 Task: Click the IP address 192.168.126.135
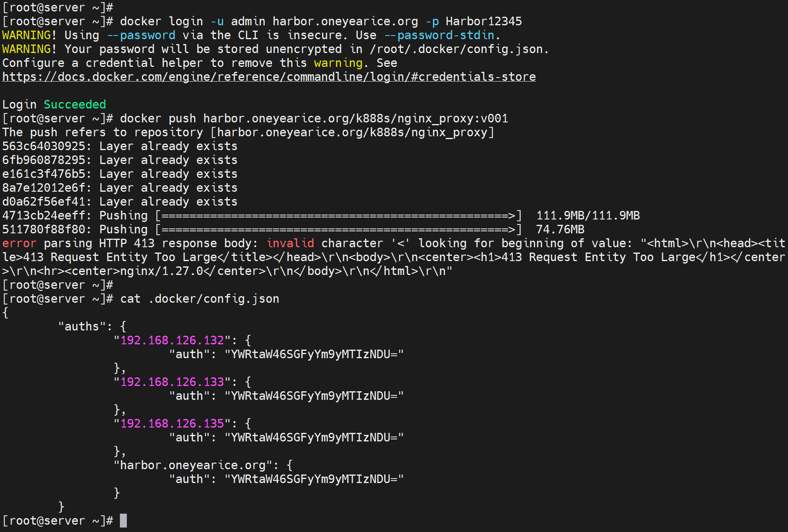(172, 423)
